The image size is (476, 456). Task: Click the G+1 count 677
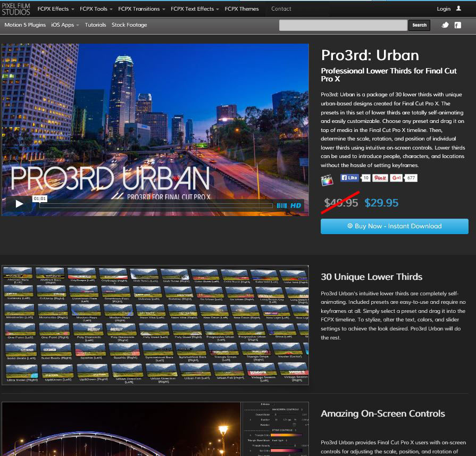pos(411,178)
